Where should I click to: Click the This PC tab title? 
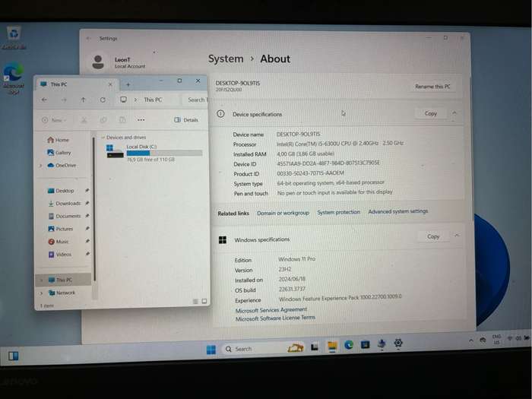[x=59, y=84]
